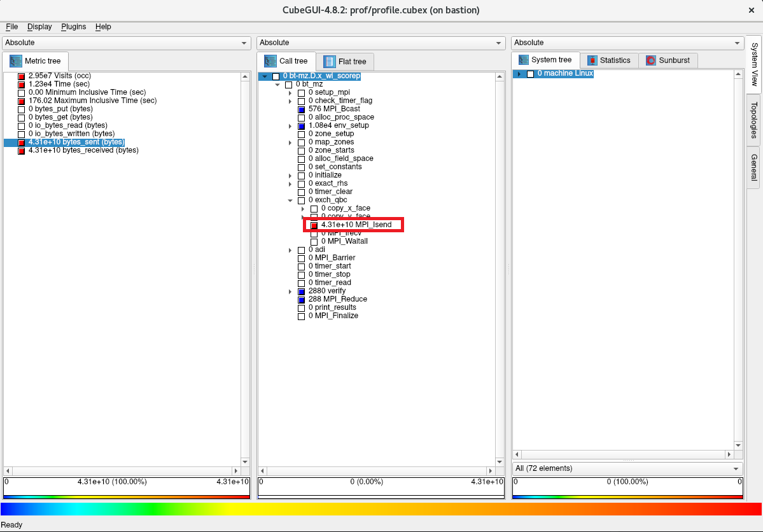Viewport: 763px width, 532px height.
Task: Click the Call tree tab icon
Action: tap(270, 61)
